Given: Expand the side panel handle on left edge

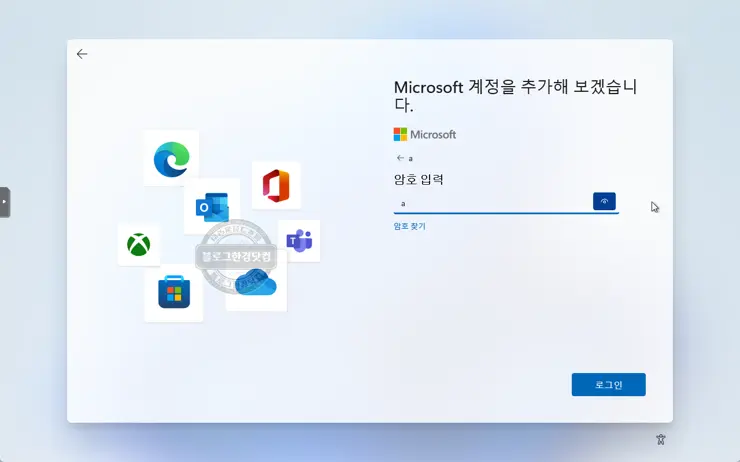Looking at the screenshot, I should click(5, 202).
